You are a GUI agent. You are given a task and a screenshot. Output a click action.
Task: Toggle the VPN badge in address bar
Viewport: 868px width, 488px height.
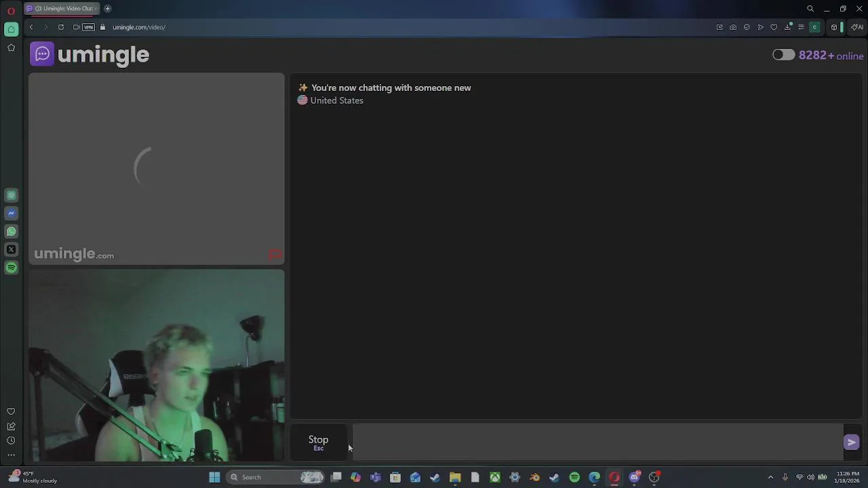88,27
